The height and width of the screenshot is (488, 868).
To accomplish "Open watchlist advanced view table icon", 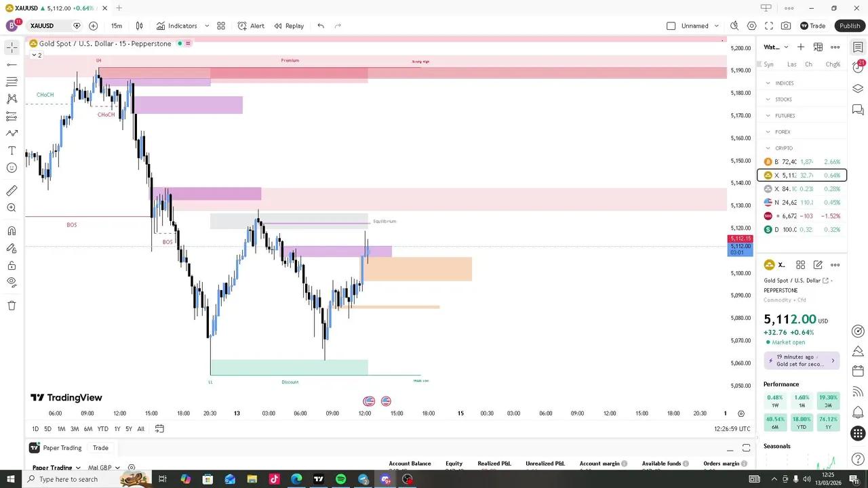I will pyautogui.click(x=818, y=47).
